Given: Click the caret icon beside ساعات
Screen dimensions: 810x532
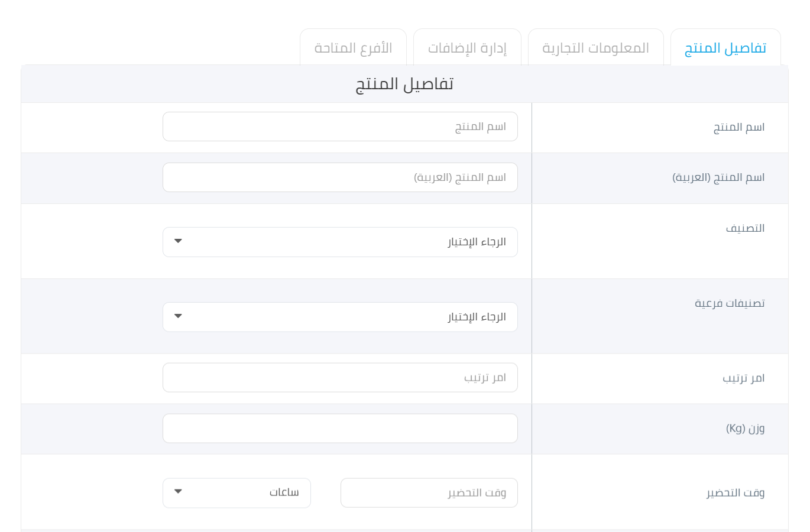Looking at the screenshot, I should 178,492.
